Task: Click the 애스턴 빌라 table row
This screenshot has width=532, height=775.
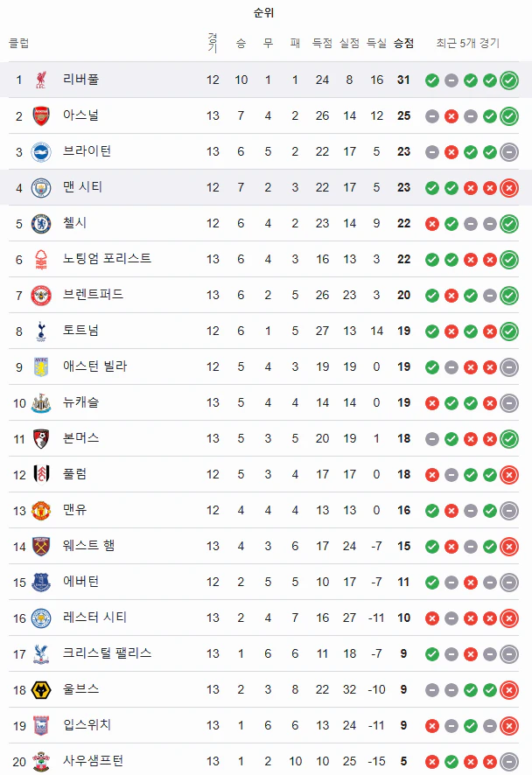Action: (263, 367)
